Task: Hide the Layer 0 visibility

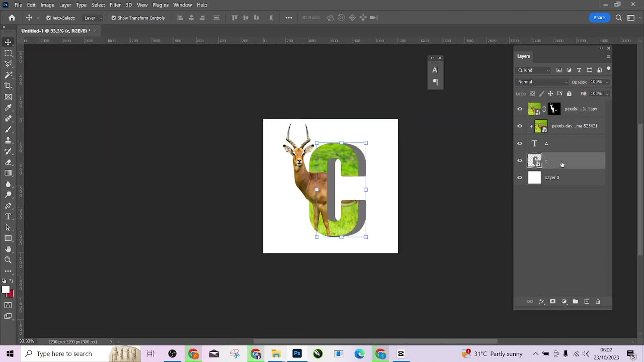Action: click(x=521, y=177)
